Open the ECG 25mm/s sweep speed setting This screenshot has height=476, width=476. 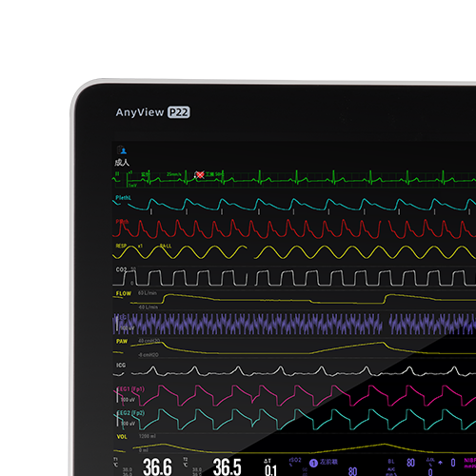(x=174, y=174)
